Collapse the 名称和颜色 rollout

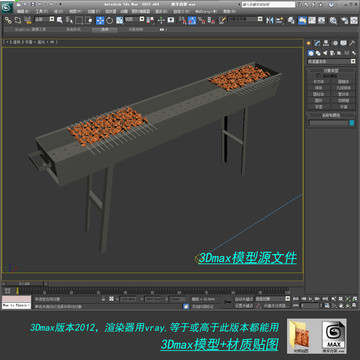(331, 115)
